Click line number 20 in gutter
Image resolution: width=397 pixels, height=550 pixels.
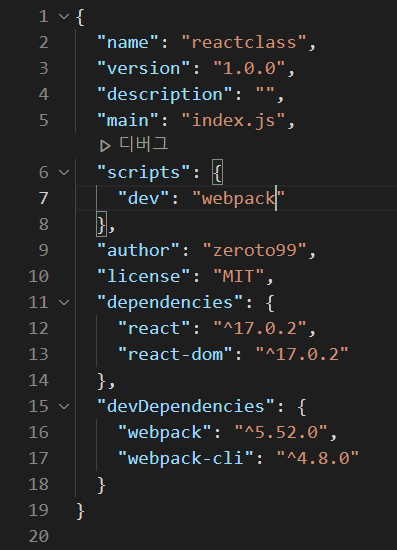(39, 536)
